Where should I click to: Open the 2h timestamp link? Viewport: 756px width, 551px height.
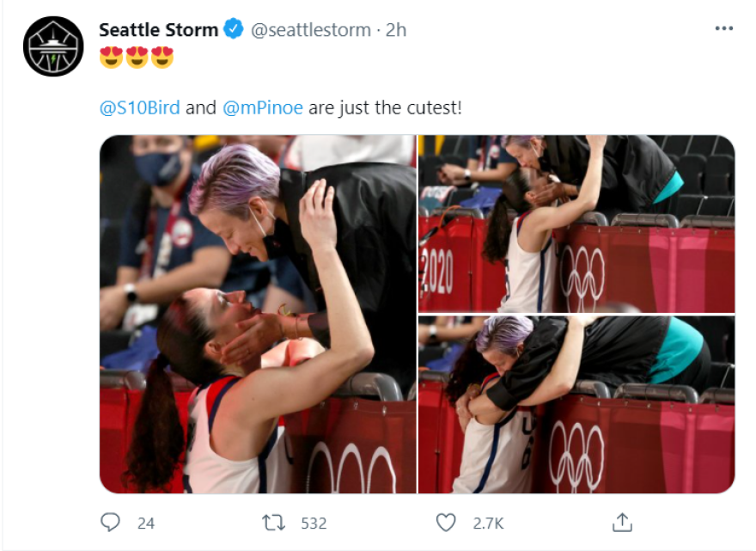click(396, 30)
